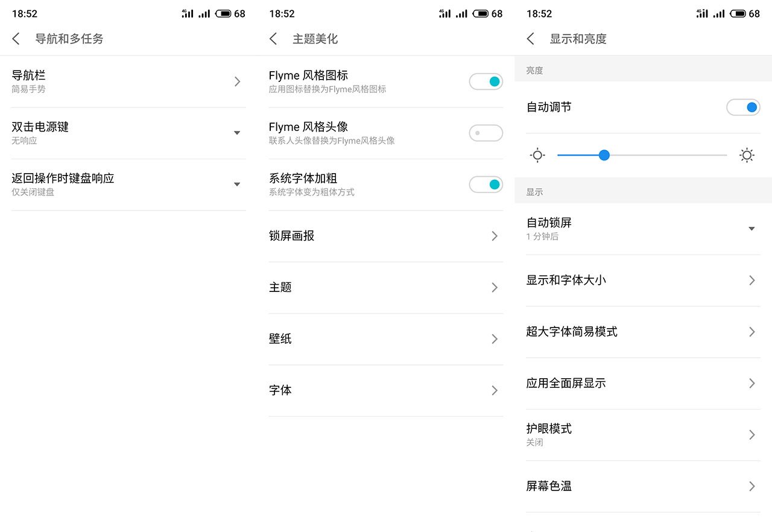772x532 pixels.
Task: Turn off the 自动调节 brightness switch
Action: click(x=743, y=107)
